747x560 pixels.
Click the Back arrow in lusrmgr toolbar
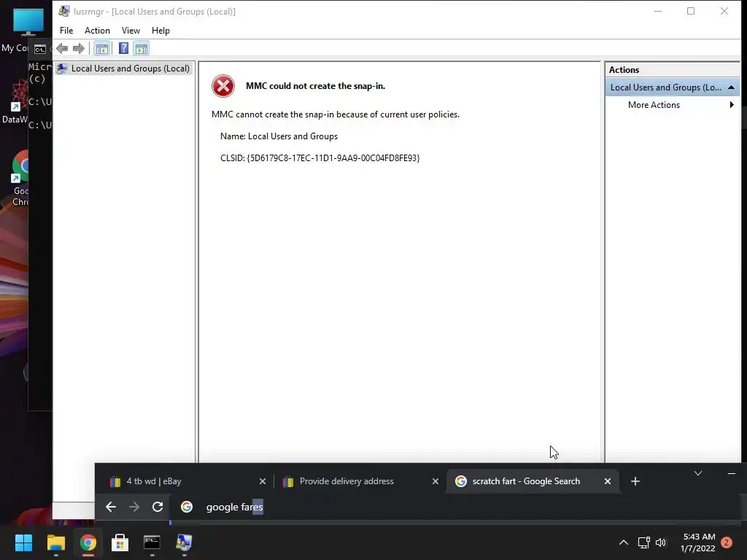point(62,48)
